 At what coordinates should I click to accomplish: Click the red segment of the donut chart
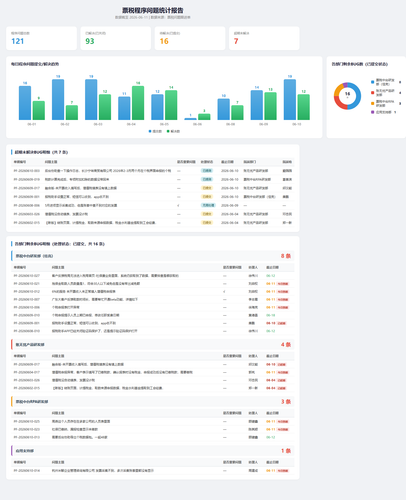coord(339,104)
